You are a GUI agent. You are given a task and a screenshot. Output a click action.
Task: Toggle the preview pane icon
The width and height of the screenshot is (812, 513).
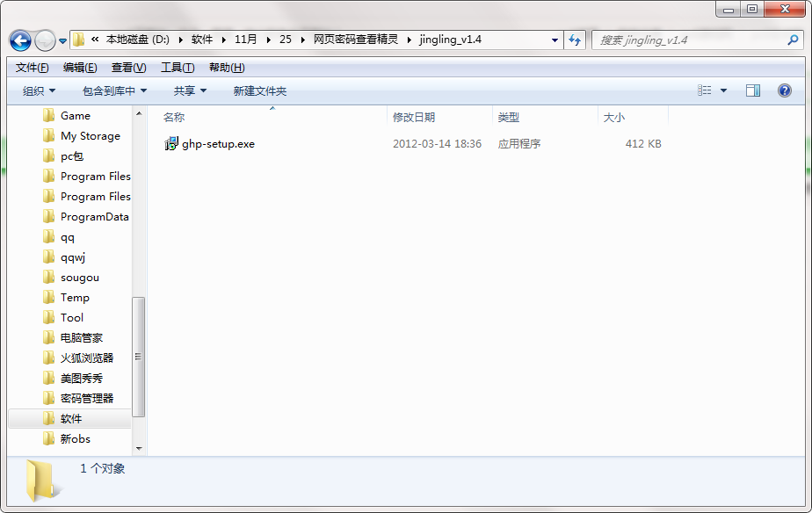coord(753,90)
